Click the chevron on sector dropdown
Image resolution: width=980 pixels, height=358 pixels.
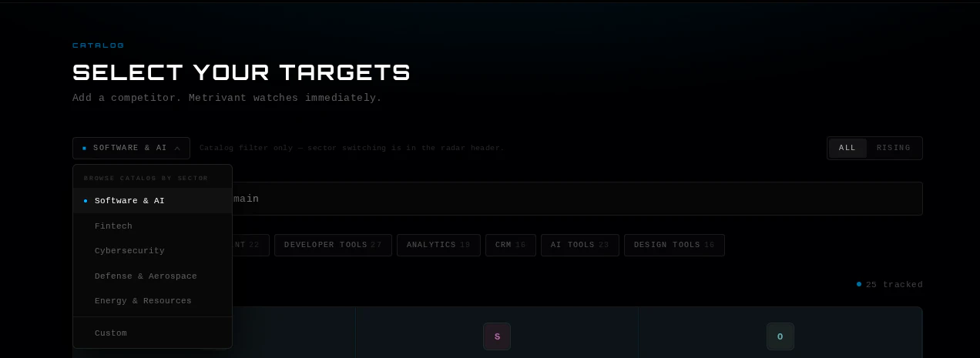pos(177,148)
